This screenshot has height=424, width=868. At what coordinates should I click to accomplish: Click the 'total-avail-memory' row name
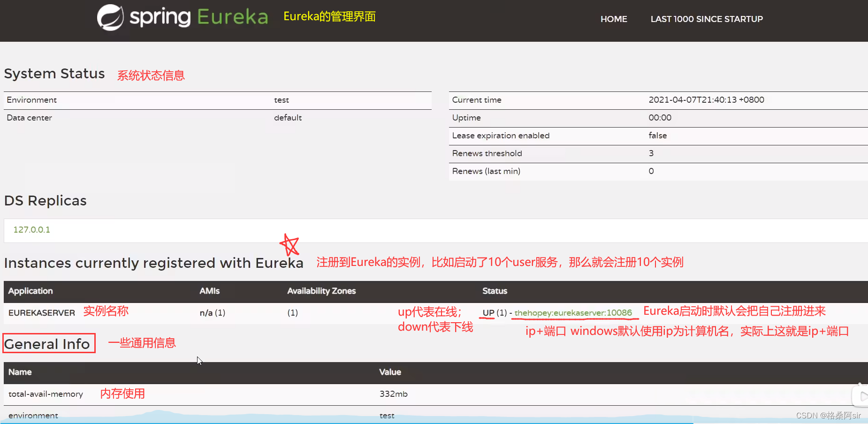point(46,394)
